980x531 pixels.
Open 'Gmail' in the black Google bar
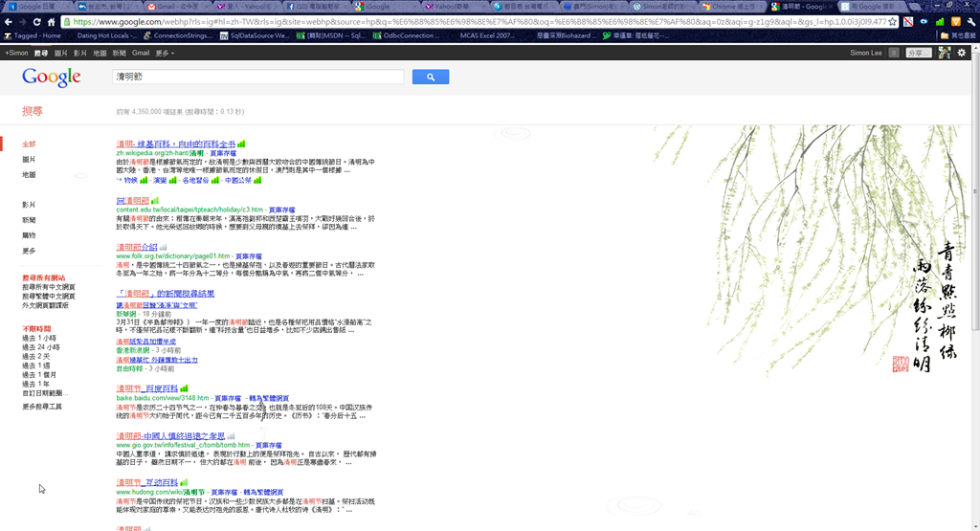(141, 54)
